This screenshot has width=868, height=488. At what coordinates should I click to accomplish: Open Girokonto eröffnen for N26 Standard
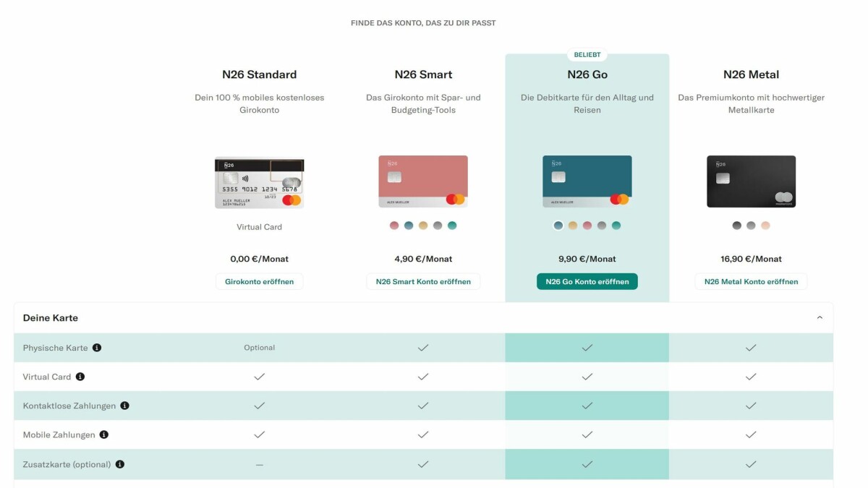[x=259, y=281]
